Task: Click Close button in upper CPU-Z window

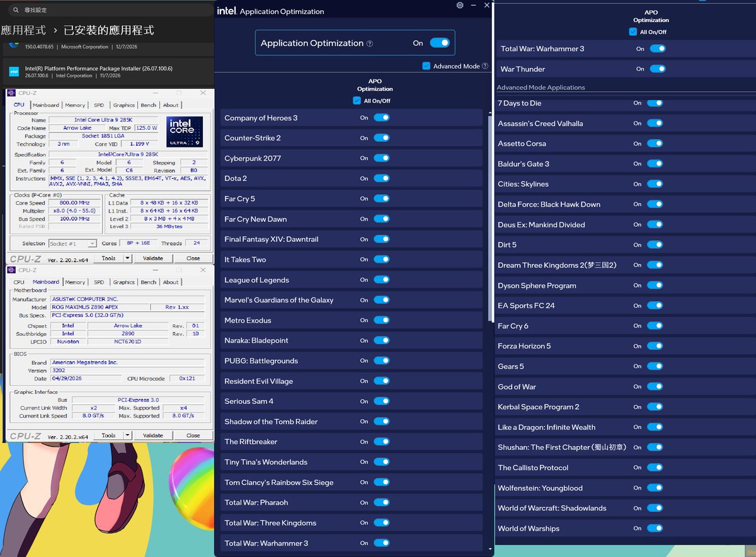Action: (x=193, y=258)
